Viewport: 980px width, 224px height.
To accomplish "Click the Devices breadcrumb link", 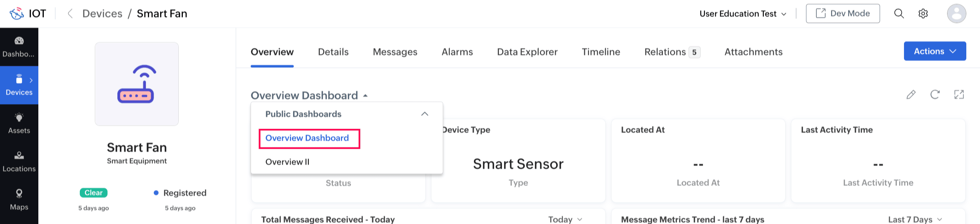I will coord(102,14).
